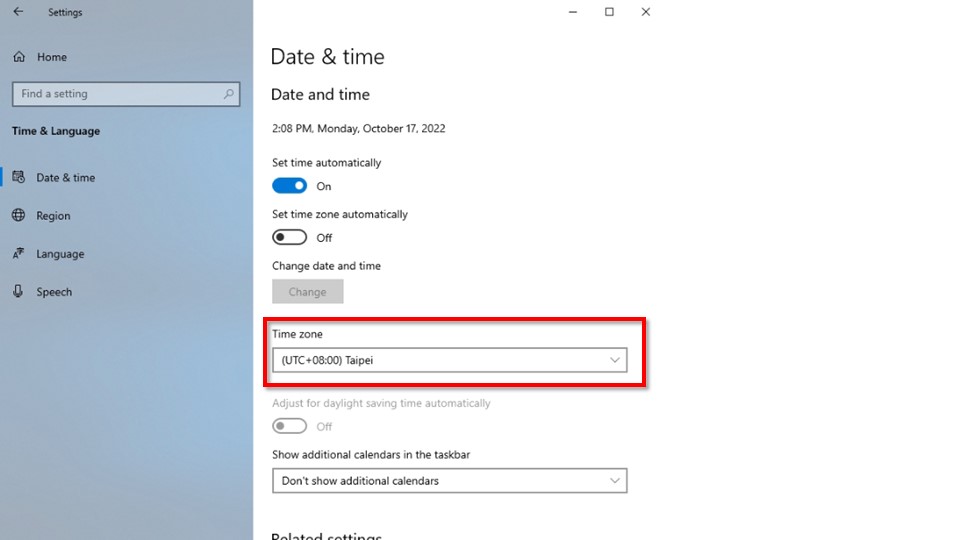Click the Language character icon
The image size is (960, 540).
point(18,254)
